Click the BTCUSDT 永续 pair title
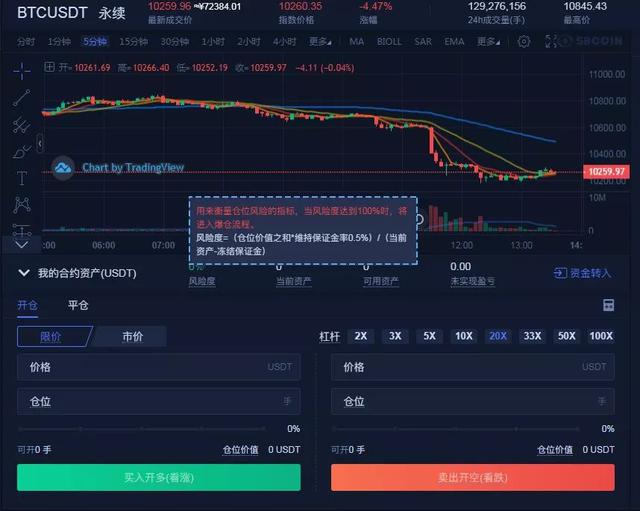This screenshot has height=511, width=640. pos(71,13)
